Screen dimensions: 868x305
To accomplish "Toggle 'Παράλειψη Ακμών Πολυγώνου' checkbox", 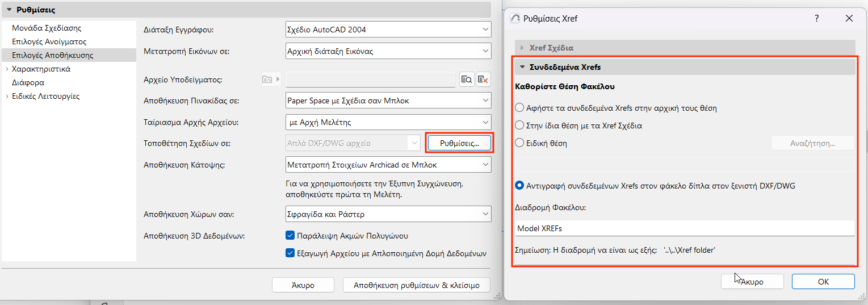I will [290, 235].
